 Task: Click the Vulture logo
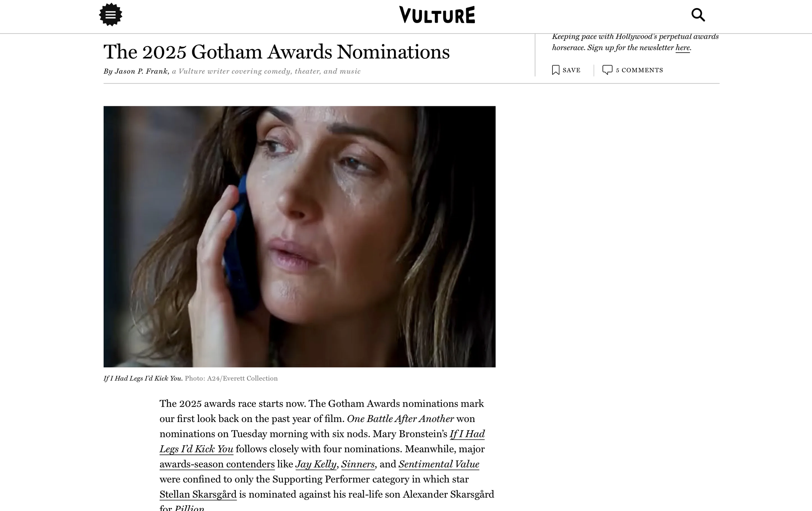(x=437, y=15)
